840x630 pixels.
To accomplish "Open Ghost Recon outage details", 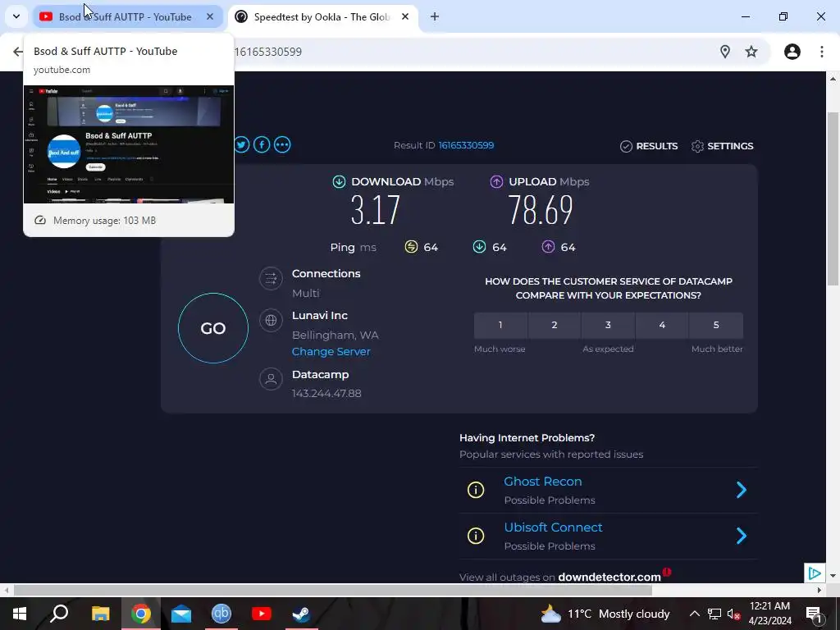I will coord(543,481).
